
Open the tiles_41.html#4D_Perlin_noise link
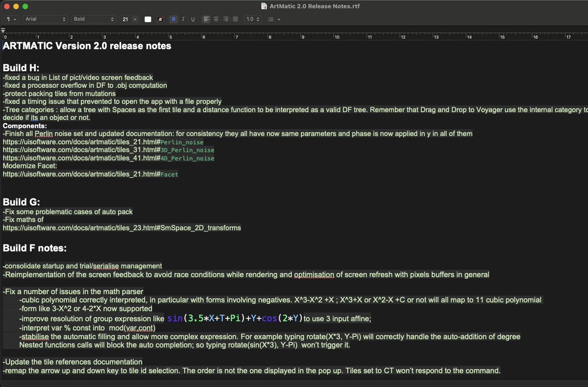click(x=108, y=158)
